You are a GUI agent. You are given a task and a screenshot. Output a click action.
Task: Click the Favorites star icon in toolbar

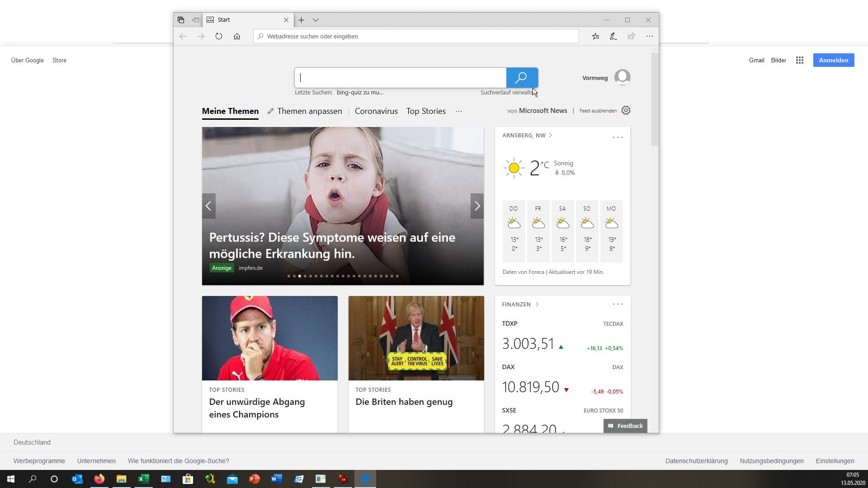click(x=595, y=36)
